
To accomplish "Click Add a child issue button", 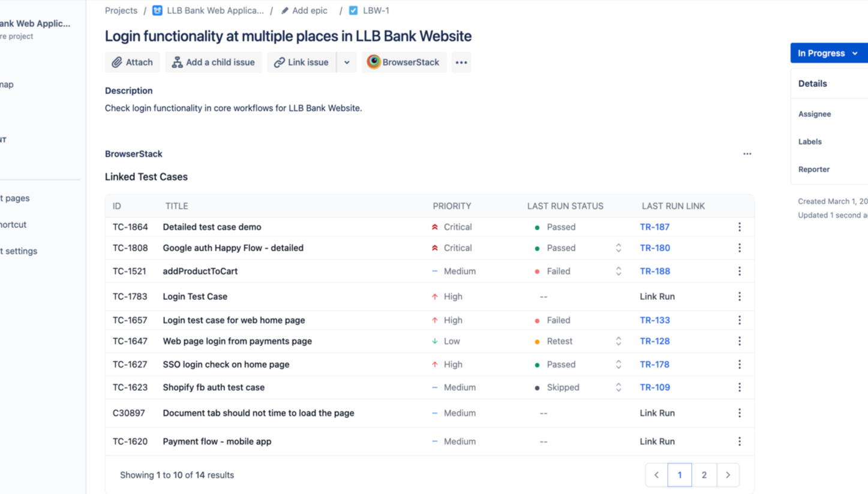I will click(x=213, y=62).
